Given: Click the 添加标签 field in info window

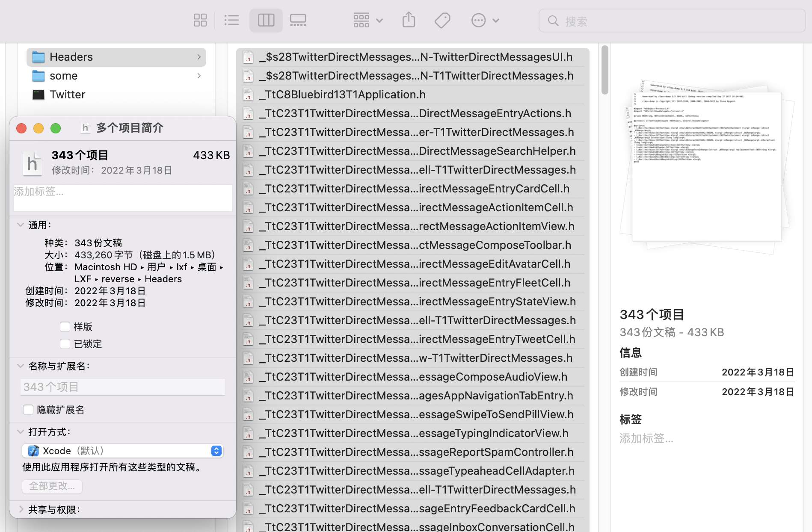Looking at the screenshot, I should (x=123, y=198).
